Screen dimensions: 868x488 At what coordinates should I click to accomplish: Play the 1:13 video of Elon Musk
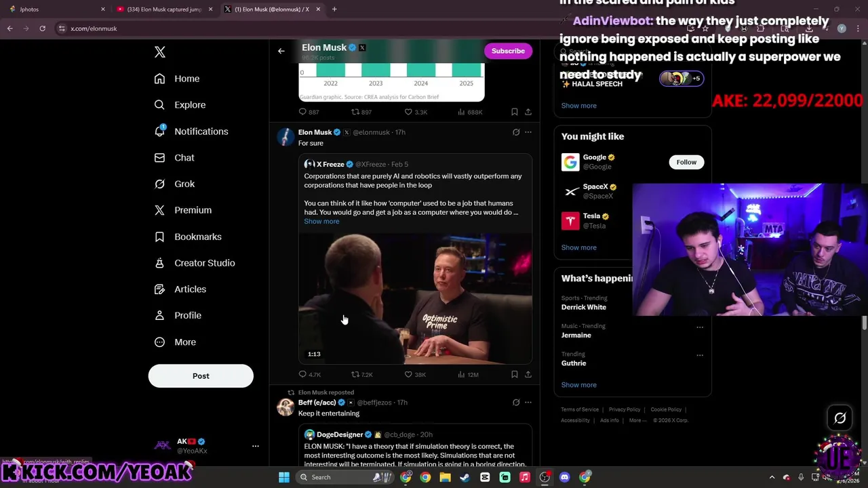click(416, 299)
